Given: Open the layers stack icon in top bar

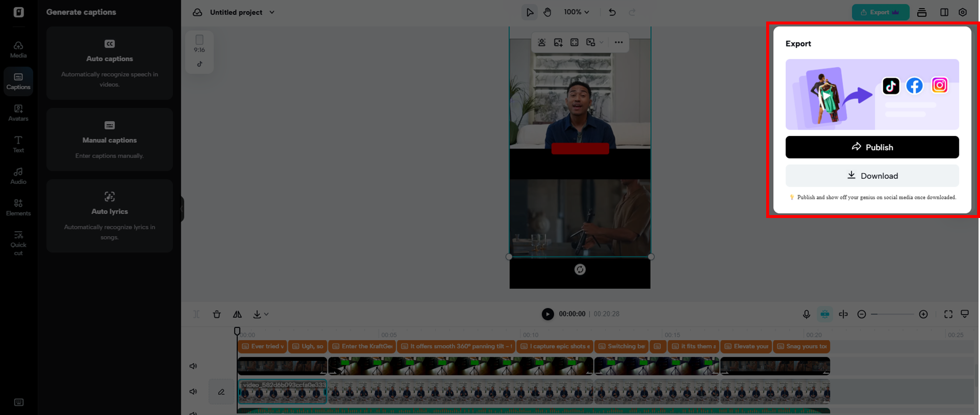Looking at the screenshot, I should 922,12.
